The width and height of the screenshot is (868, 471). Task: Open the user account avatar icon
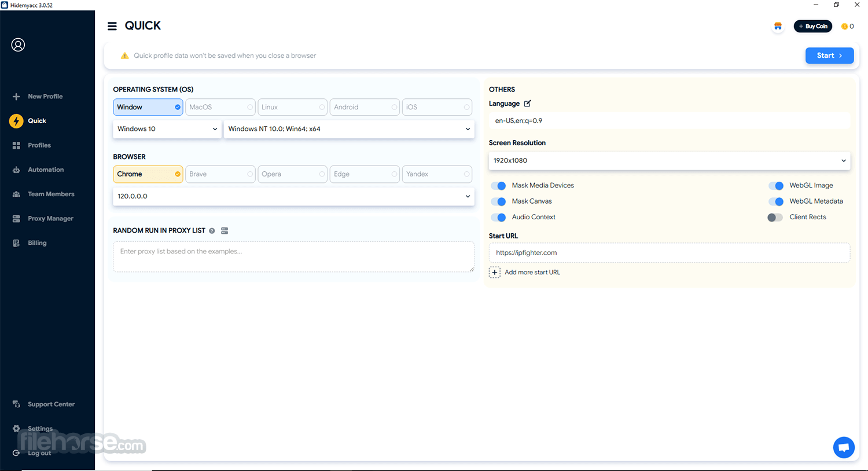(x=18, y=45)
